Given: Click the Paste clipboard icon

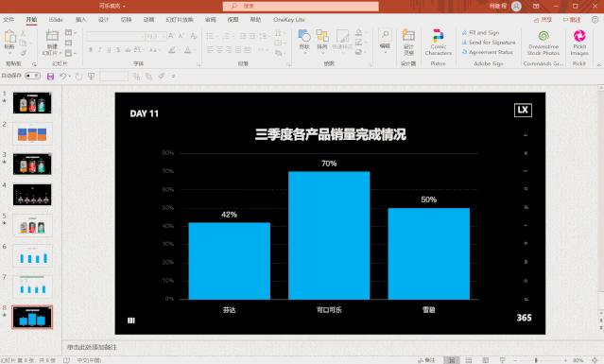Looking at the screenshot, I should coord(10,37).
